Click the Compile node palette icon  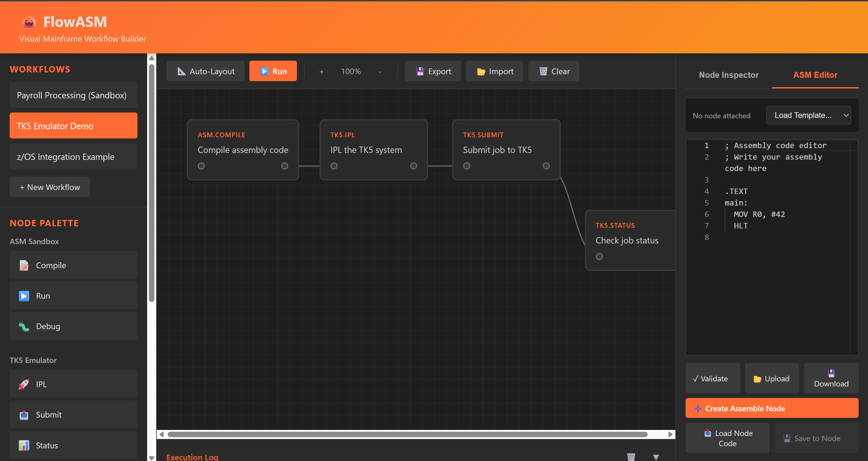pos(24,265)
